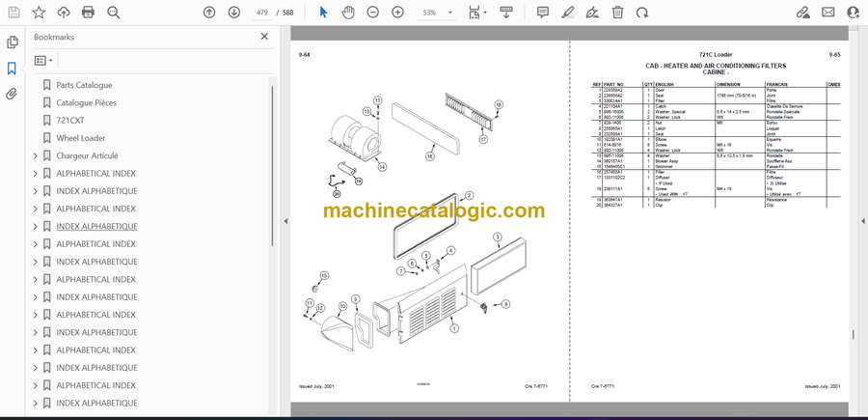Open the Parts Catalogue bookmark
The height and width of the screenshot is (420, 868).
[x=84, y=85]
